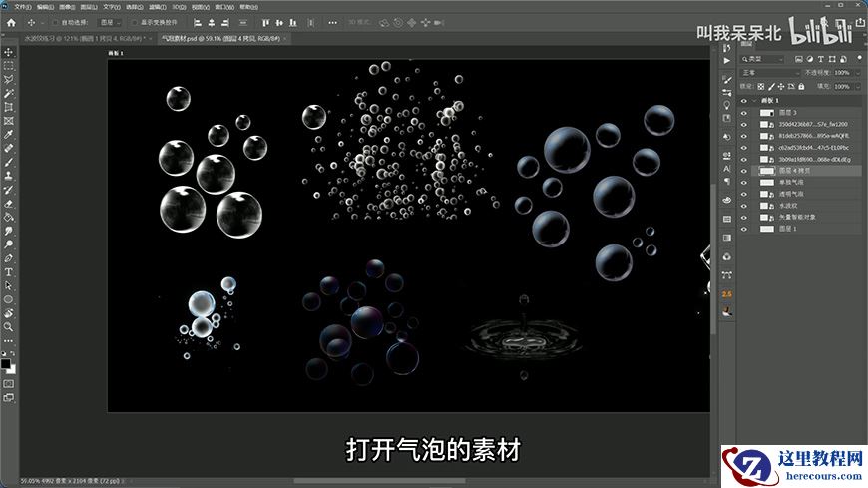Open the opacity 100% dropdown arrow
The image size is (868, 488).
[858, 73]
